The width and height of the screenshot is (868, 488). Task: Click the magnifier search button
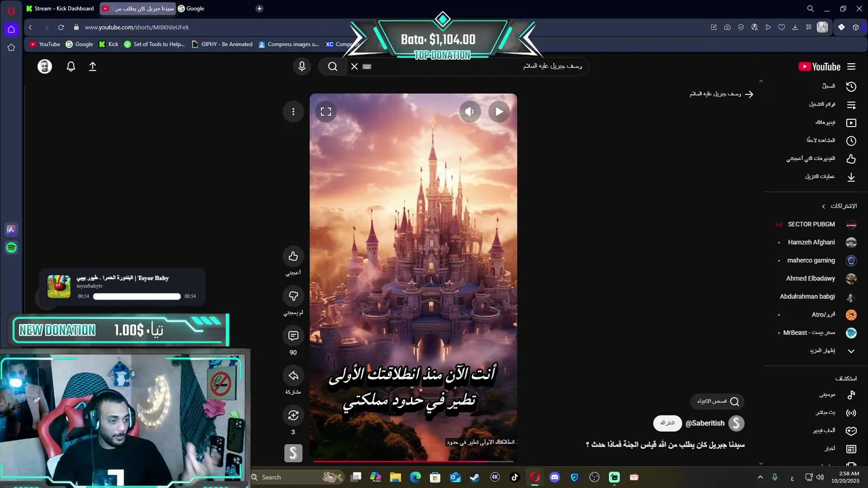(332, 66)
